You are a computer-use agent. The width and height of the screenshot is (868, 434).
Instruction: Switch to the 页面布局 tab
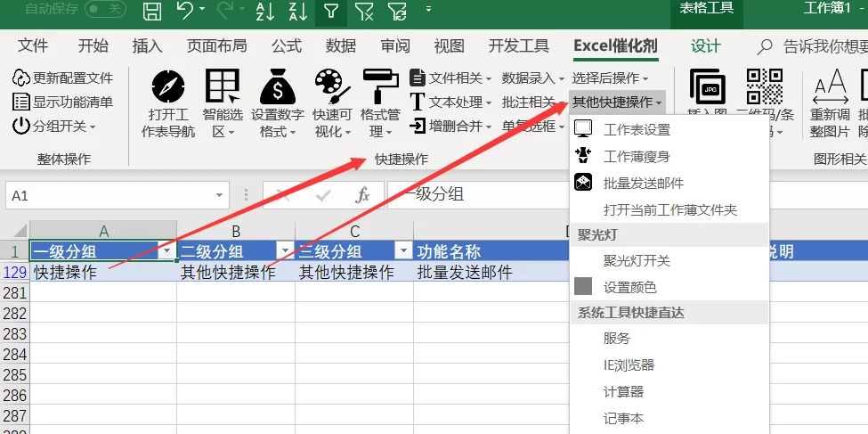[x=216, y=46]
